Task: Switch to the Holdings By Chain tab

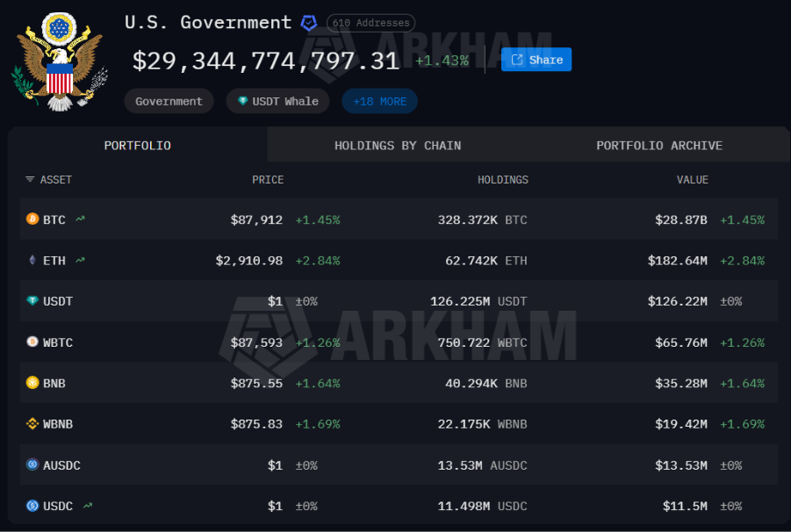Action: point(397,146)
